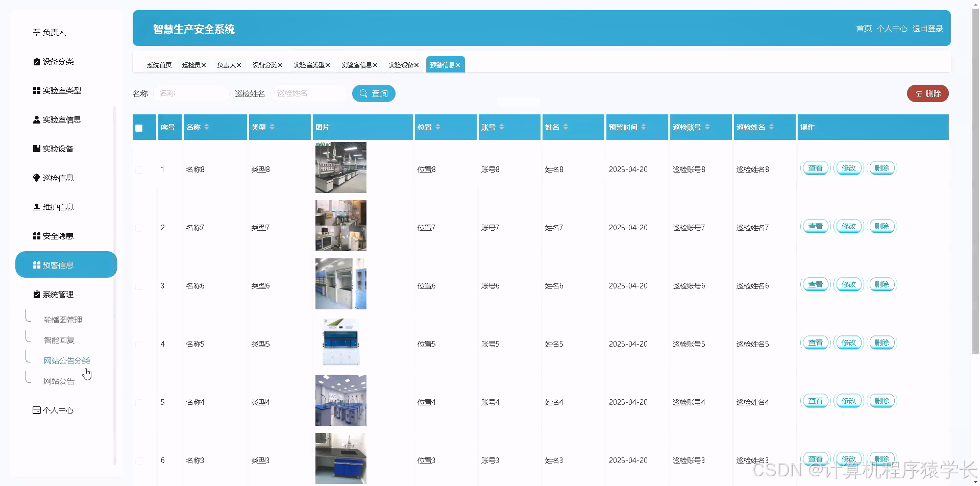Check the checkbox for row 名称6
The width and height of the screenshot is (980, 486).
click(x=139, y=286)
